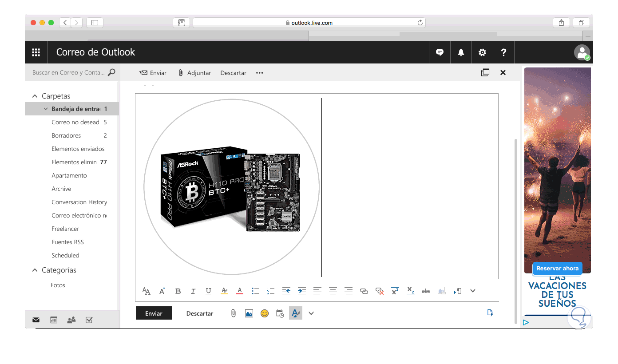Open the Archive folder
This screenshot has height=364, width=618.
click(x=61, y=189)
